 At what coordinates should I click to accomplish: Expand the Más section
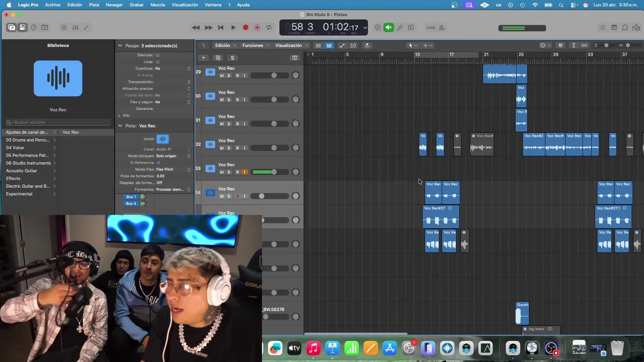120,116
